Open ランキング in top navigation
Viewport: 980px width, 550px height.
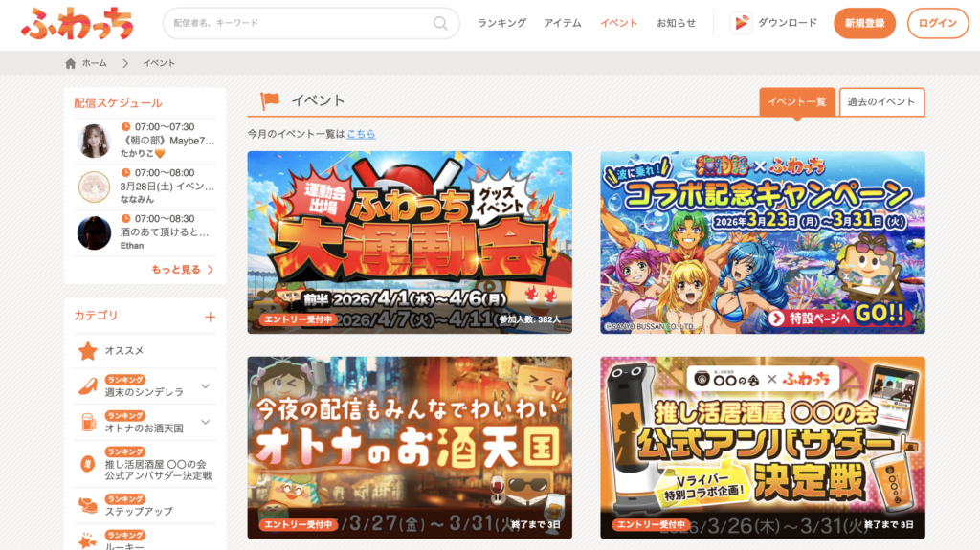pyautogui.click(x=501, y=23)
